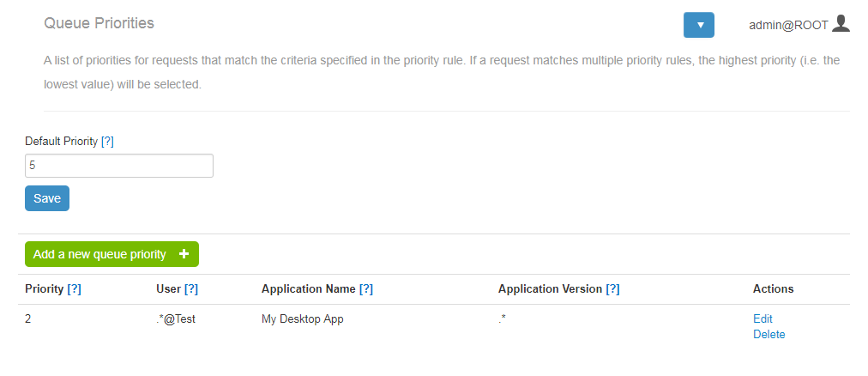Open the blue dropdown arrow button
Screen dimensions: 868x376
(699, 25)
